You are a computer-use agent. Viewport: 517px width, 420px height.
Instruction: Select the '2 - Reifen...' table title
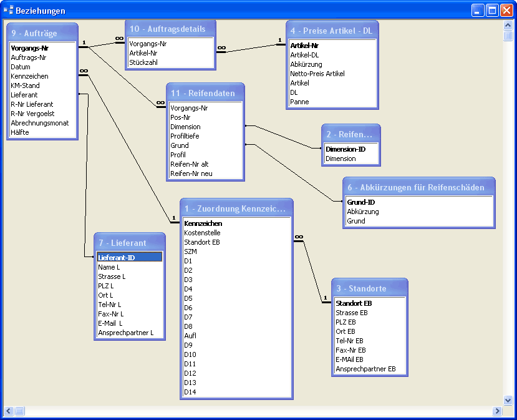349,135
